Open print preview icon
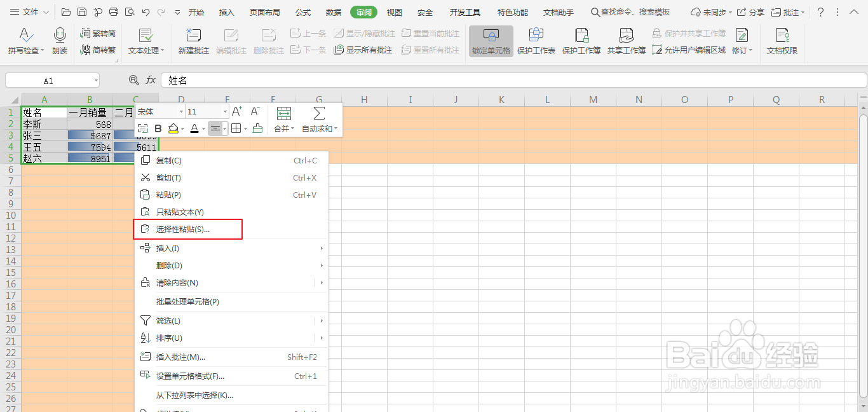 (130, 12)
